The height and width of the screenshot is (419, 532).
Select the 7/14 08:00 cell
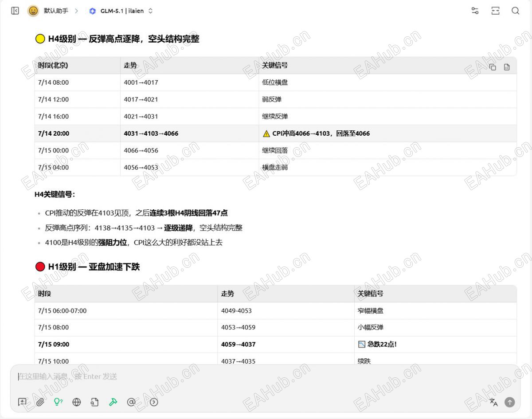pyautogui.click(x=77, y=82)
